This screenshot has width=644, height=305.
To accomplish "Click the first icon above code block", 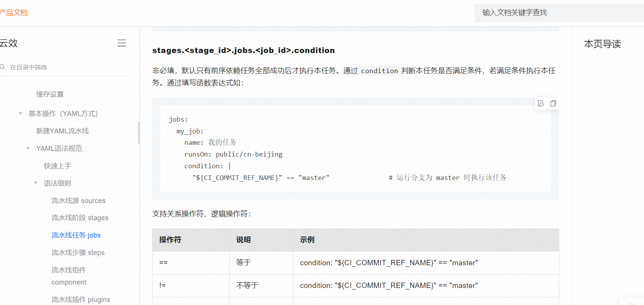I will (x=541, y=103).
